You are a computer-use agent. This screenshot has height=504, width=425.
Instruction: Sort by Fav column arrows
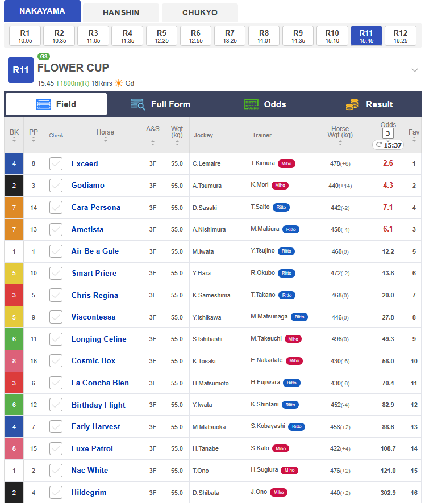414,140
